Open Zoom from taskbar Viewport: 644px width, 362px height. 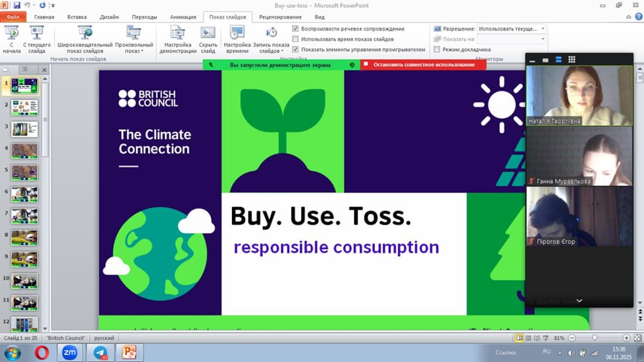click(69, 353)
